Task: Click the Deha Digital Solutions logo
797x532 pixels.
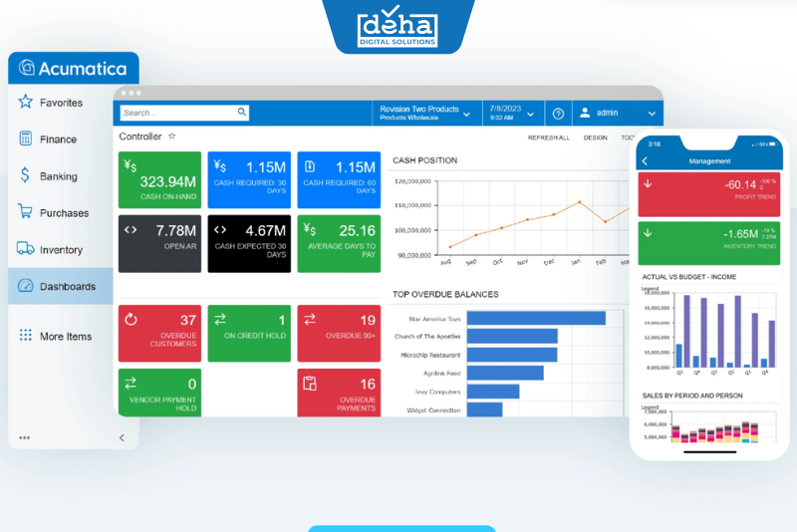Action: (x=398, y=27)
